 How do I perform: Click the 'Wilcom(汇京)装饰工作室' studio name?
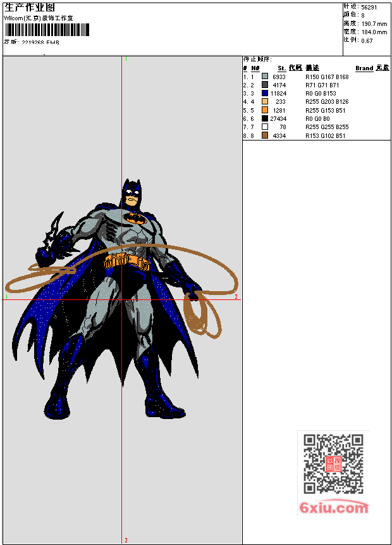(39, 18)
